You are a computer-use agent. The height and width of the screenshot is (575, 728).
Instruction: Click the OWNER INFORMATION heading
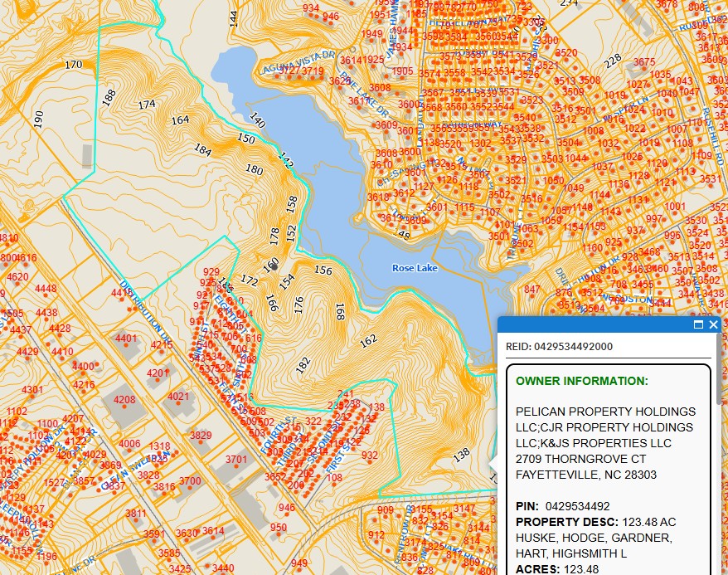[x=581, y=381]
